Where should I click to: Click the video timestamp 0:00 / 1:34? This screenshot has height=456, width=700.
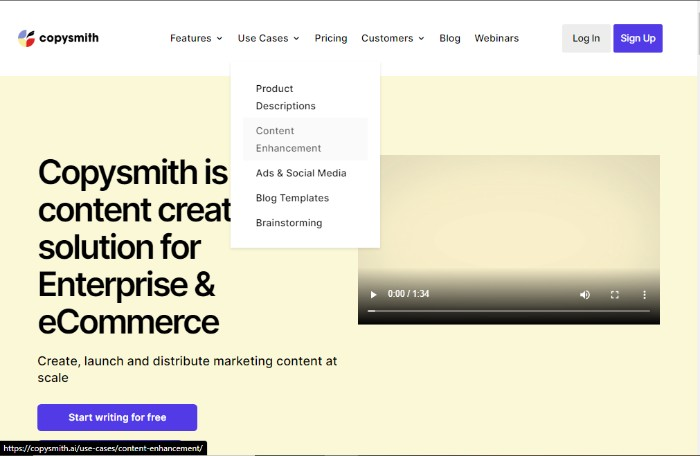(x=408, y=294)
